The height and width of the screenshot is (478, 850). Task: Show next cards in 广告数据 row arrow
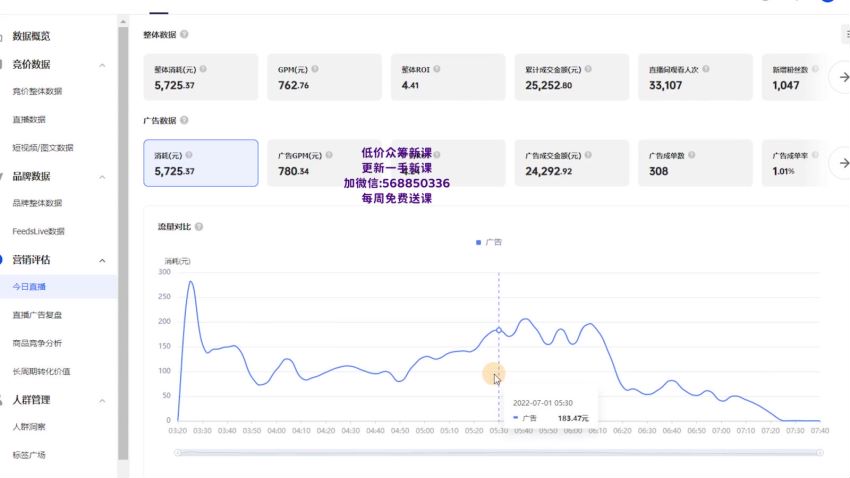843,163
